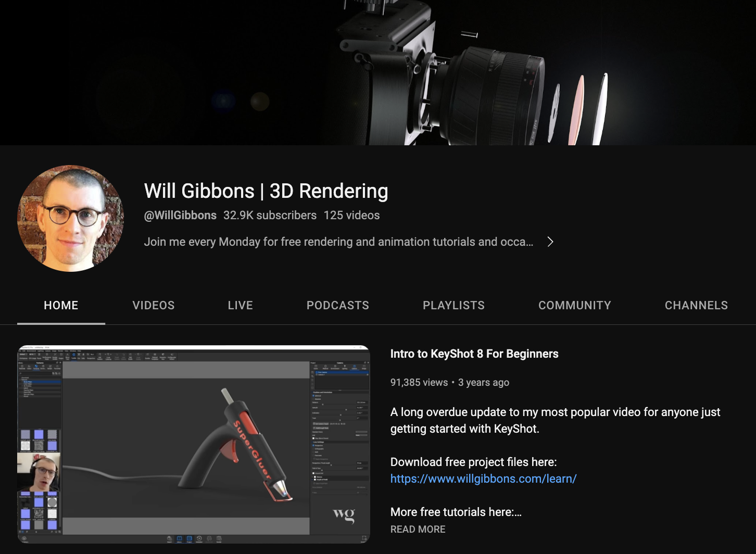Switch to the COMMUNITY tab

click(575, 306)
